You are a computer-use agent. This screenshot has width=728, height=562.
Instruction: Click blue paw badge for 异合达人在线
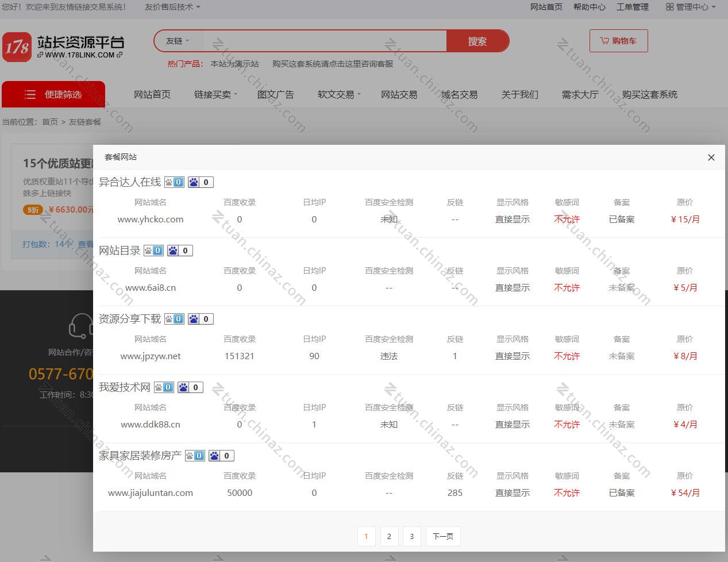pos(201,182)
